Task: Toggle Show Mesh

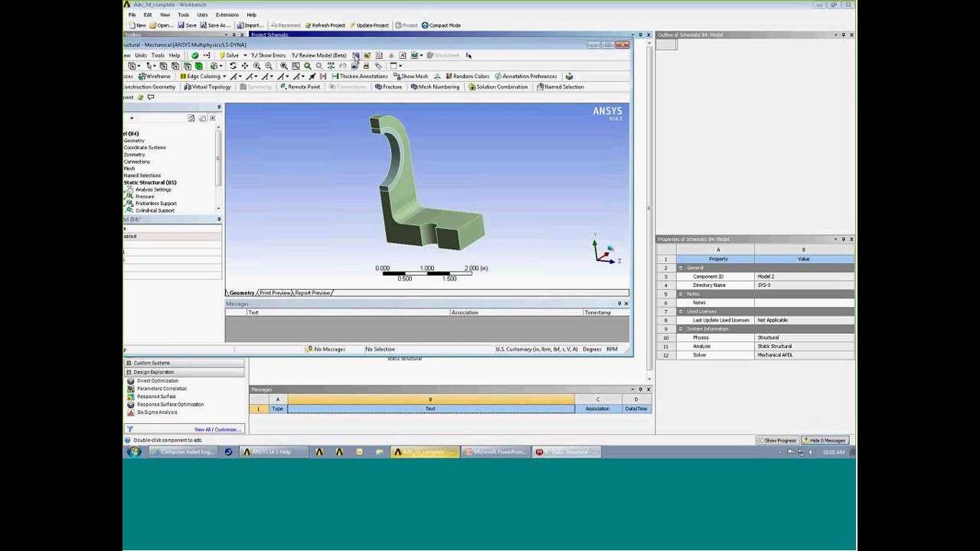Action: (x=411, y=77)
